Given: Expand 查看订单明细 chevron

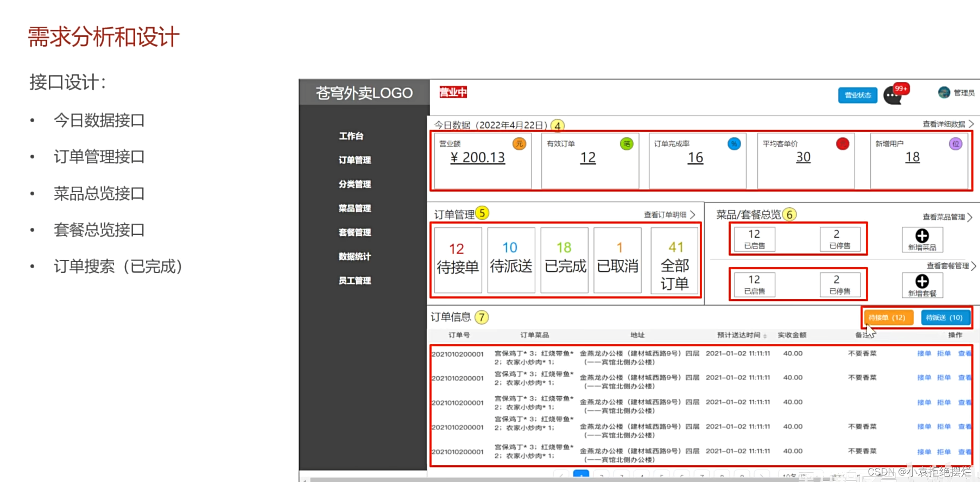Looking at the screenshot, I should [692, 215].
